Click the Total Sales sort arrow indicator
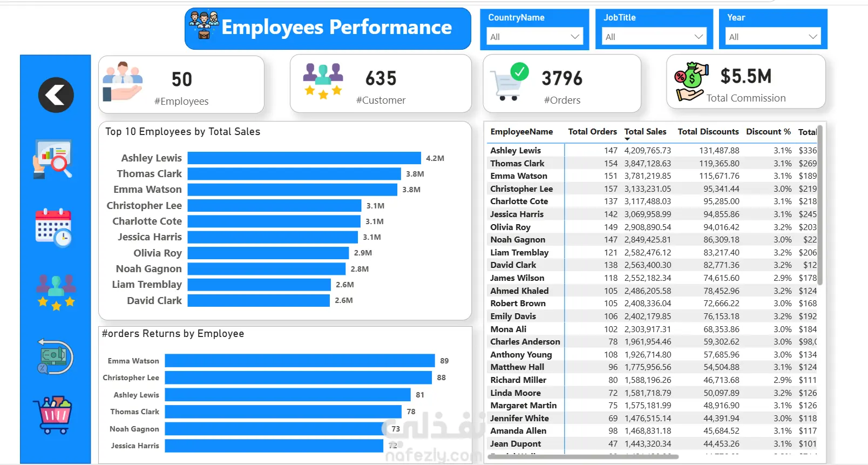The height and width of the screenshot is (465, 868). coord(627,139)
